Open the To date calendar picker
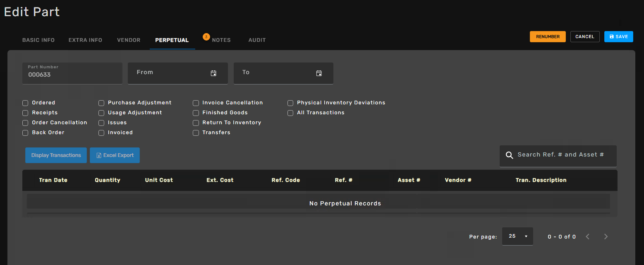 tap(319, 73)
